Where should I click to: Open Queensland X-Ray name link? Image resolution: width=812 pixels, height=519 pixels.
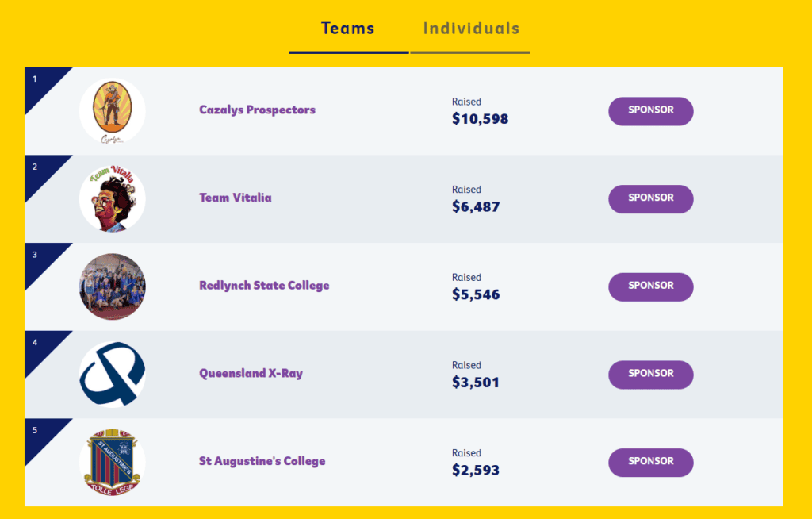251,373
